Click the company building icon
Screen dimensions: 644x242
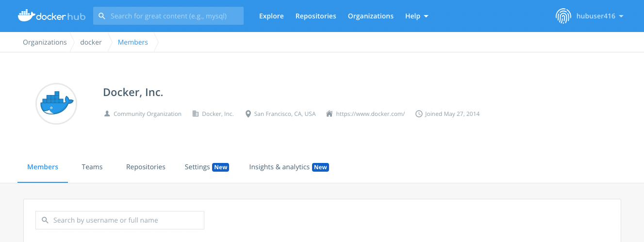(x=196, y=114)
